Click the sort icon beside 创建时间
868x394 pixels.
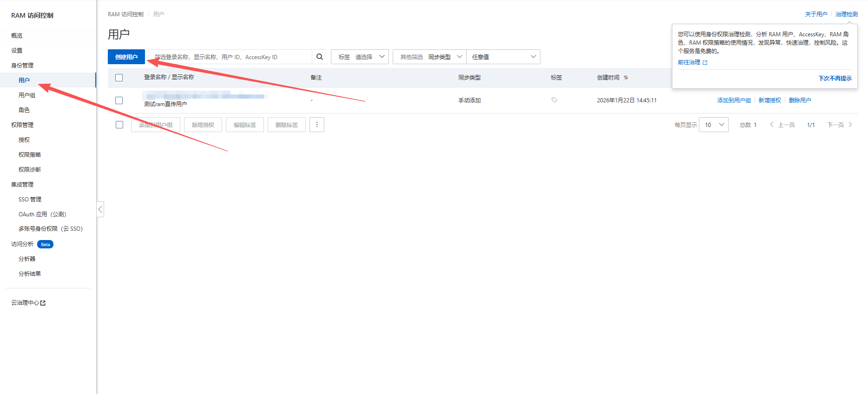coord(626,78)
